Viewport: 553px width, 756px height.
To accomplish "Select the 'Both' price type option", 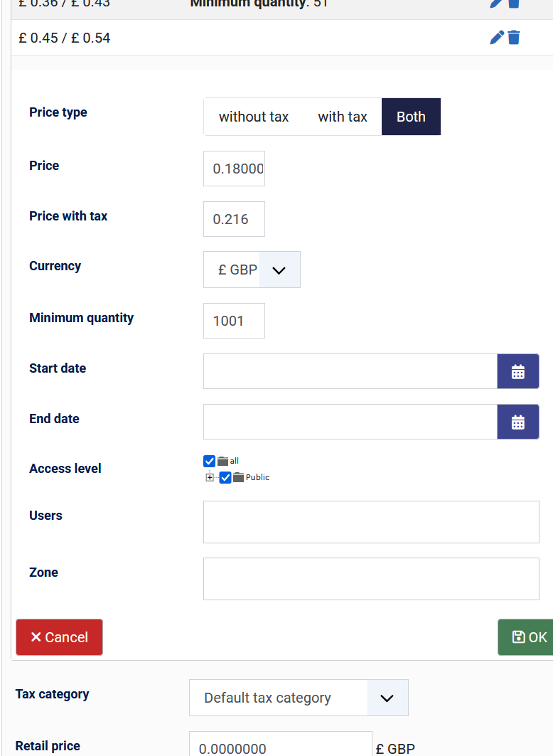I will [411, 117].
